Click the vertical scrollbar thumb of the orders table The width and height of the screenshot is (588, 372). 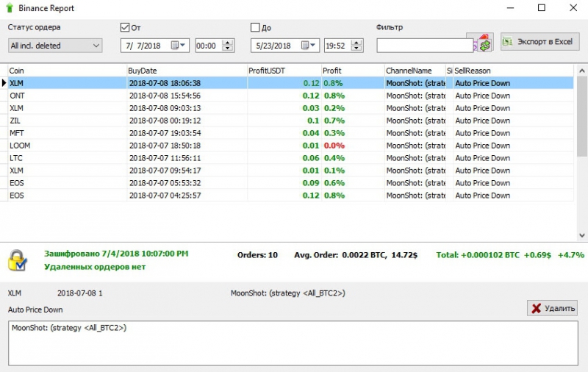(581, 116)
